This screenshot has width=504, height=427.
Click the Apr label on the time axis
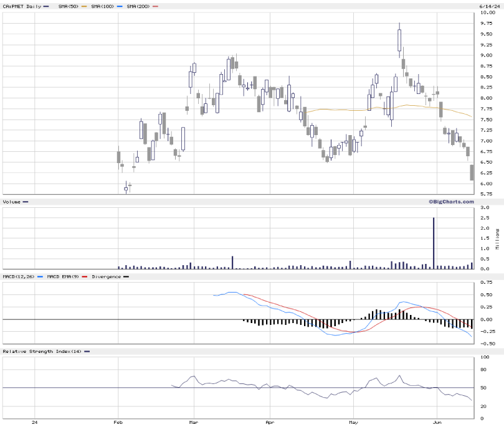[270, 421]
